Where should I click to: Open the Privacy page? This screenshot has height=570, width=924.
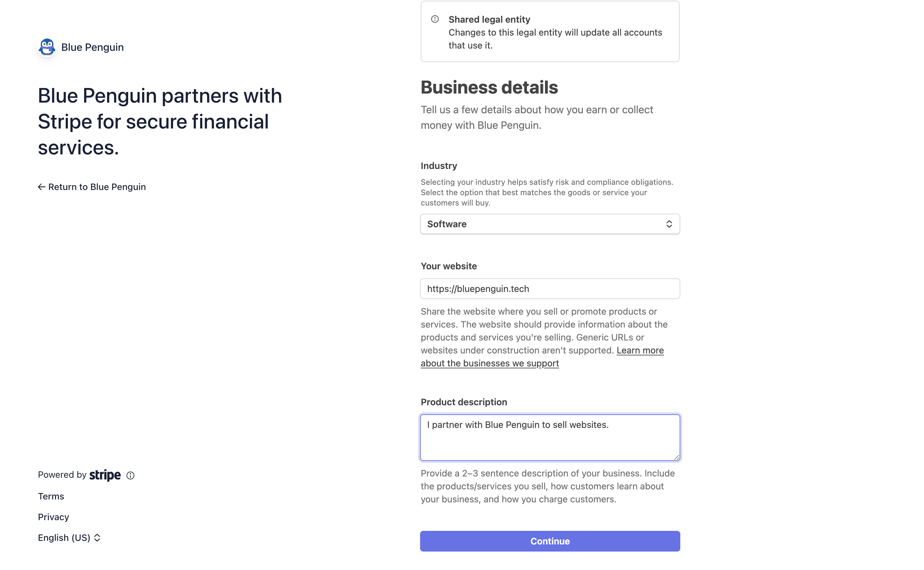point(53,517)
